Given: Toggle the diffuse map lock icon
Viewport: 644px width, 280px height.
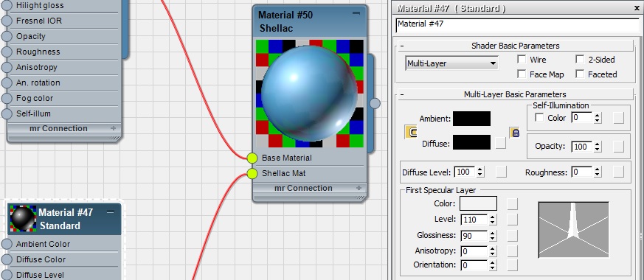Looking at the screenshot, I should (x=515, y=133).
